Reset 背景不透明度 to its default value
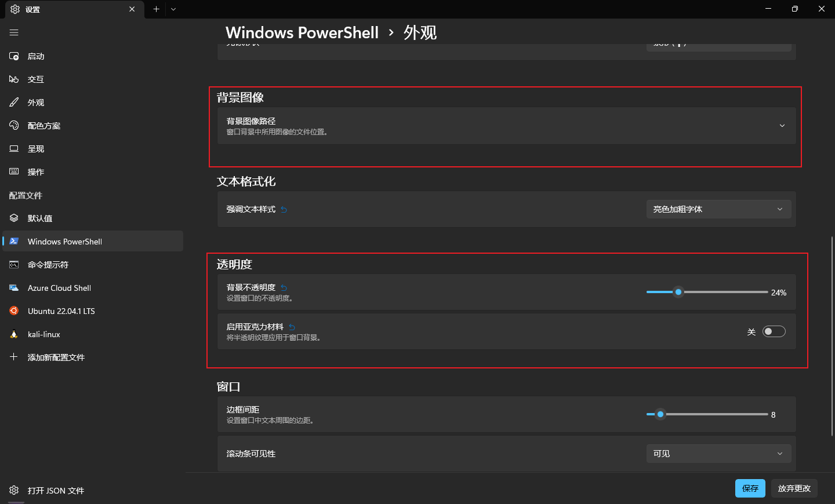 284,287
